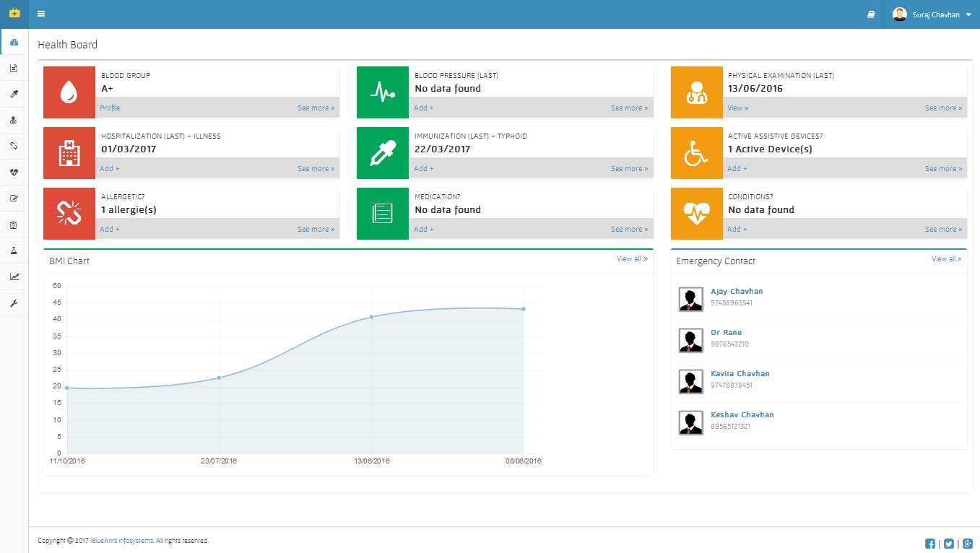Click View » under Physical Examination
This screenshot has width=980, height=553.
738,108
